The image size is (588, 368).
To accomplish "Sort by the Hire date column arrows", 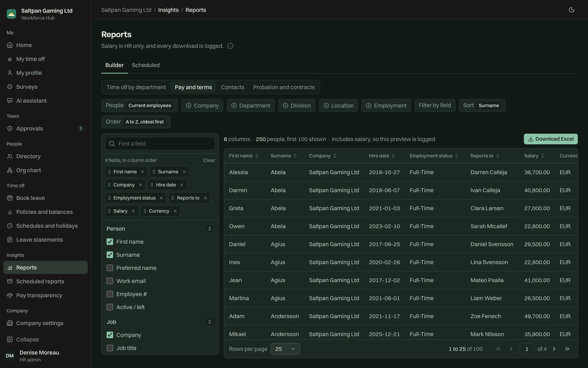I will [x=393, y=156].
